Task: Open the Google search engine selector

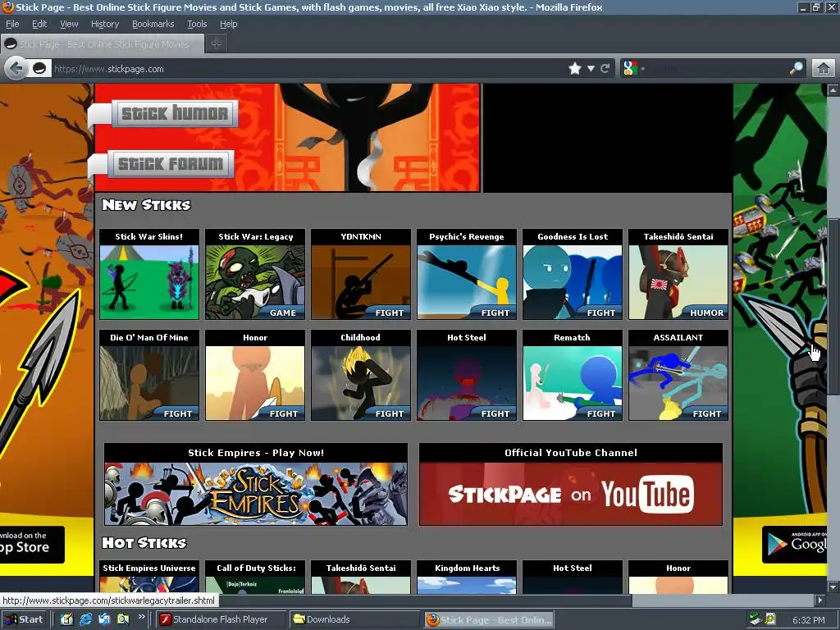Action: [634, 69]
